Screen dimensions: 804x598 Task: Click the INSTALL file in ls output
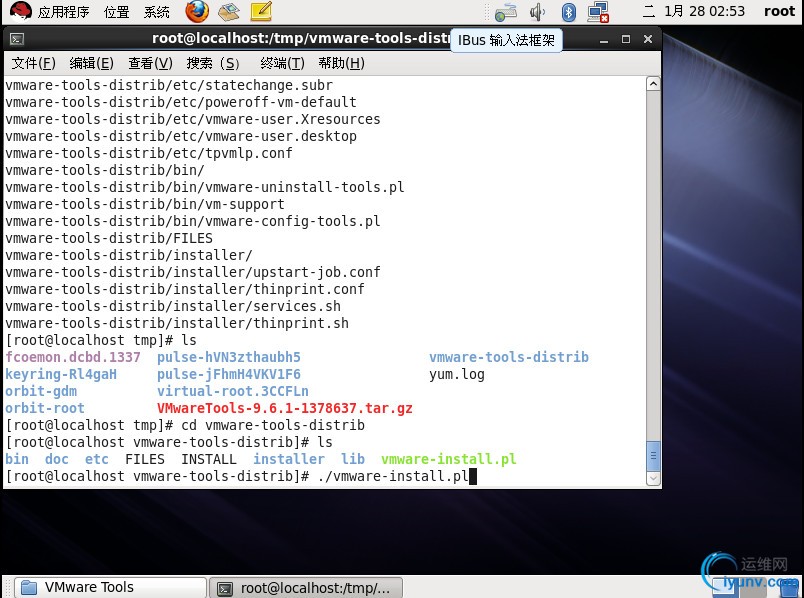[x=209, y=459]
